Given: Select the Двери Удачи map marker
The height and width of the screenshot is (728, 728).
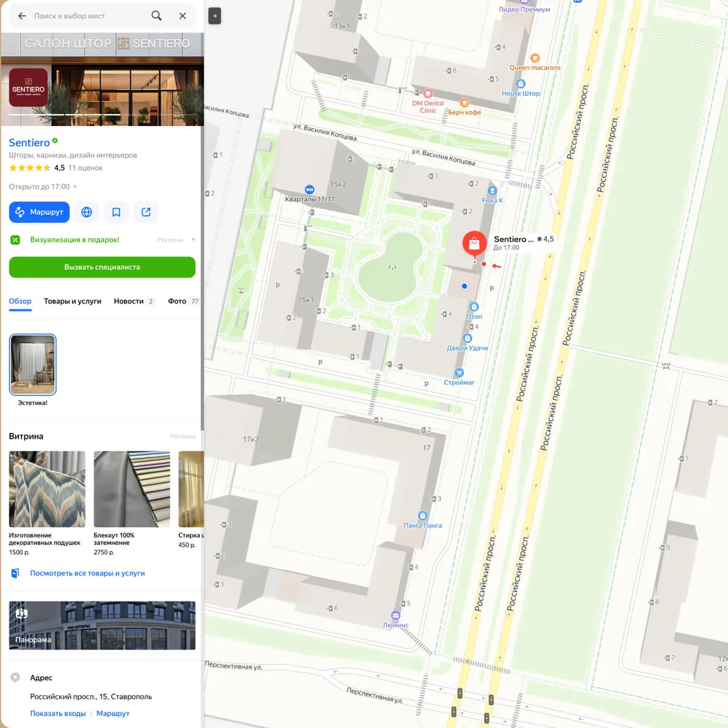Looking at the screenshot, I should 468,338.
